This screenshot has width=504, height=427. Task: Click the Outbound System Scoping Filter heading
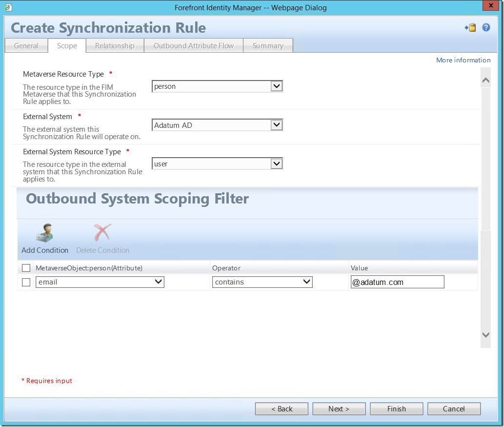pyautogui.click(x=137, y=199)
